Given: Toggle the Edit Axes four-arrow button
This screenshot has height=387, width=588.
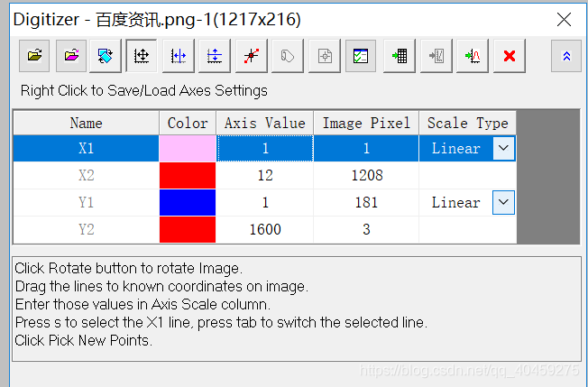Looking at the screenshot, I should click(142, 56).
